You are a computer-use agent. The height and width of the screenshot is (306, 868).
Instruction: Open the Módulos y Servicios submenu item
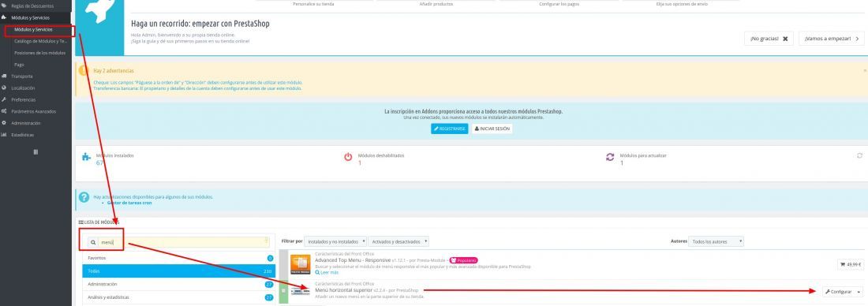pos(33,29)
